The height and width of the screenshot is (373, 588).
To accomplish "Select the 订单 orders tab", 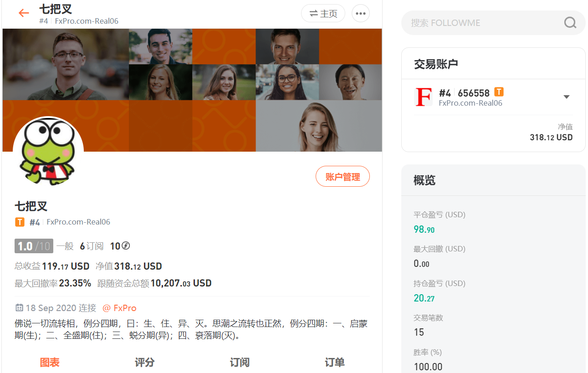I will click(x=335, y=363).
